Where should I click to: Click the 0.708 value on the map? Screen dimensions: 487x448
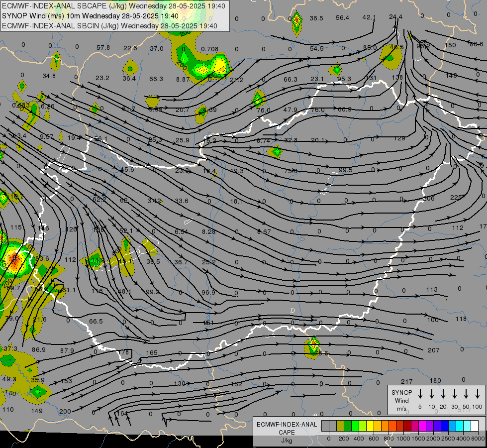[209, 49]
